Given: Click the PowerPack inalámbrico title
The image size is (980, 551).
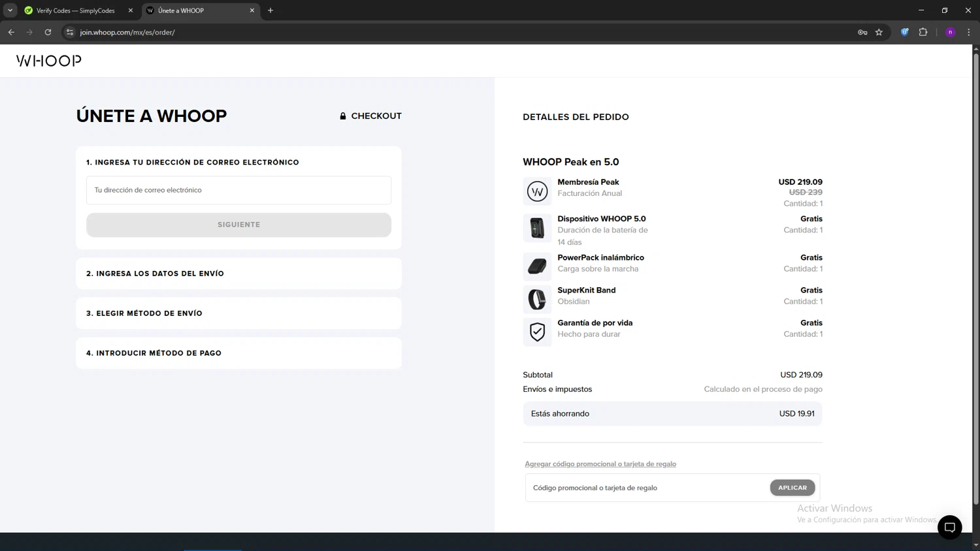Looking at the screenshot, I should (600, 258).
